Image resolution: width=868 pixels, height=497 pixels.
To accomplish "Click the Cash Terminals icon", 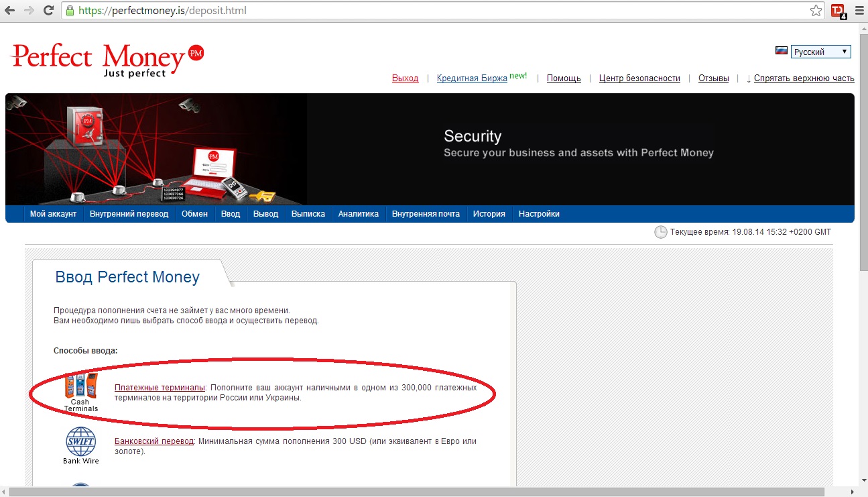I will (81, 392).
